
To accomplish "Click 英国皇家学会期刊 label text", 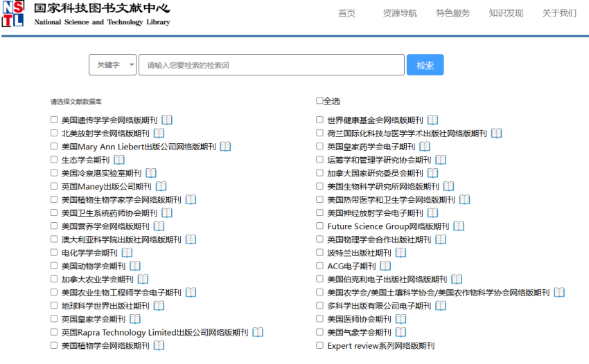I will pos(94,319).
